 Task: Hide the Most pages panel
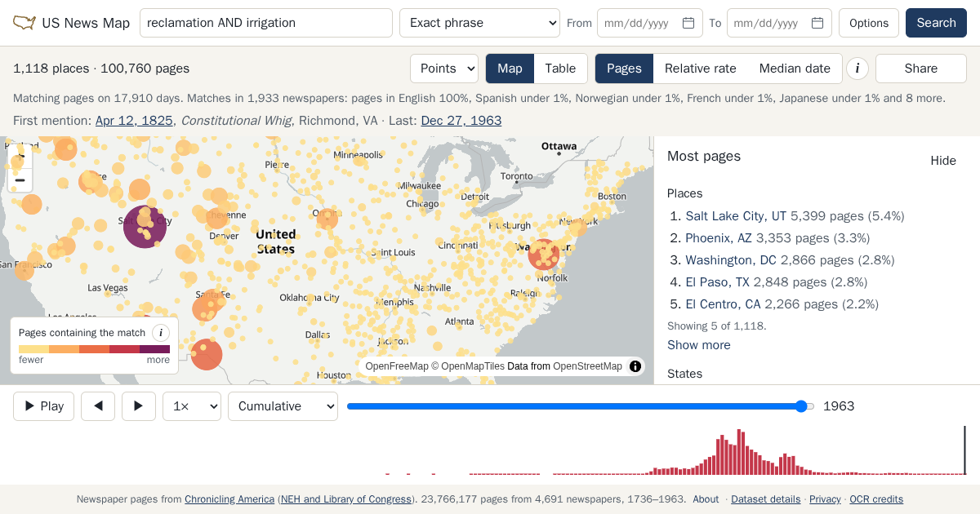(943, 161)
